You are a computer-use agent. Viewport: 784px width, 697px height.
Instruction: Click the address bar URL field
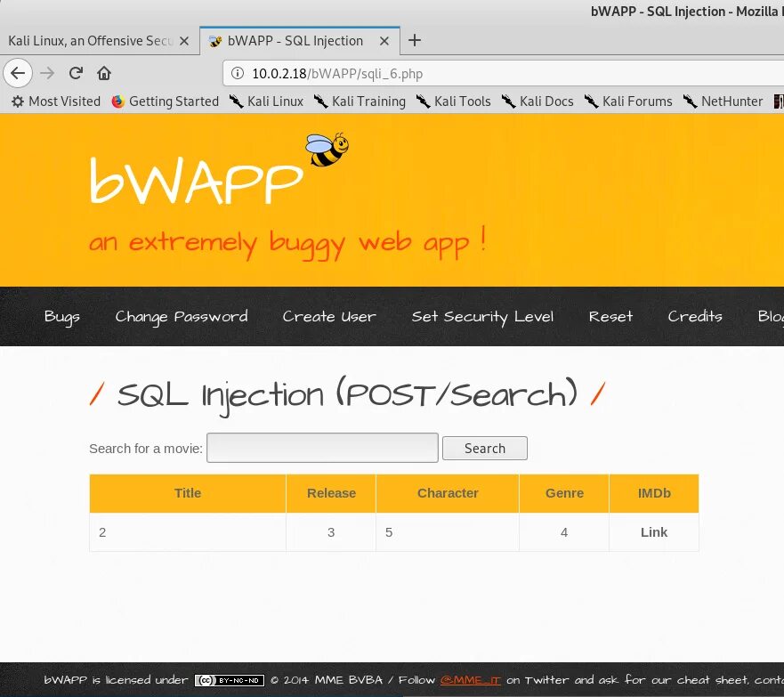(503, 74)
